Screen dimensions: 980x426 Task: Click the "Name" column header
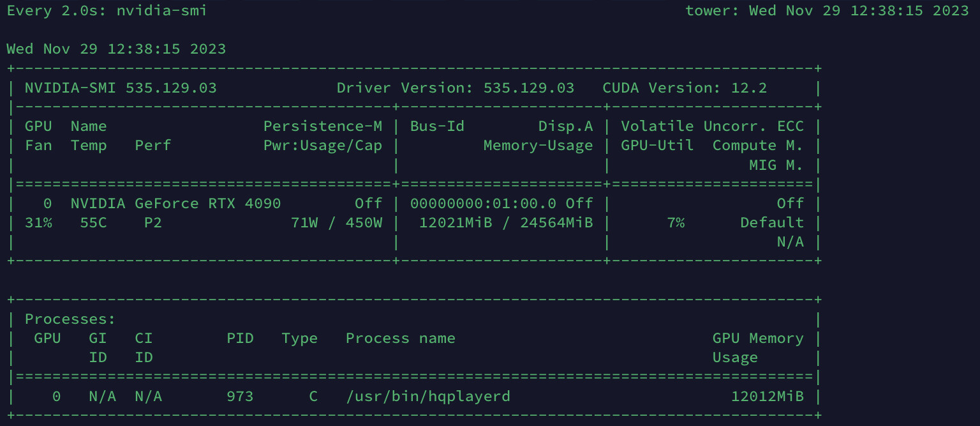[x=89, y=126]
